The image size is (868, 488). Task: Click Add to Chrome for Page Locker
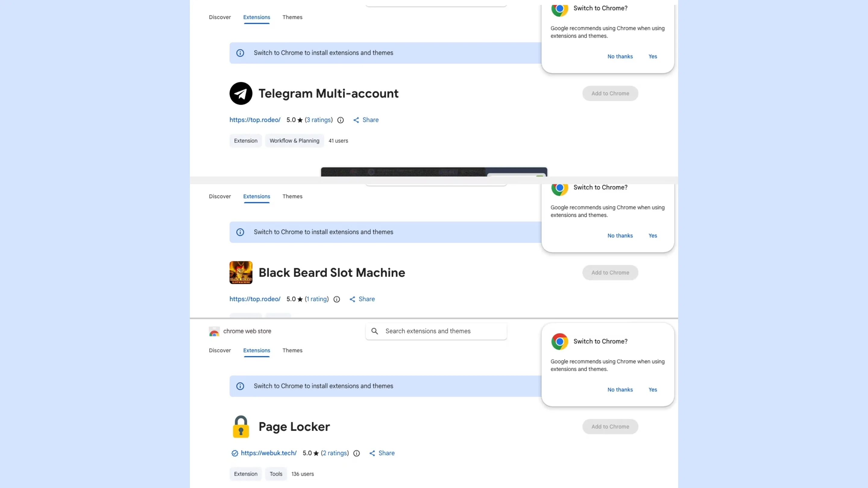pos(610,426)
